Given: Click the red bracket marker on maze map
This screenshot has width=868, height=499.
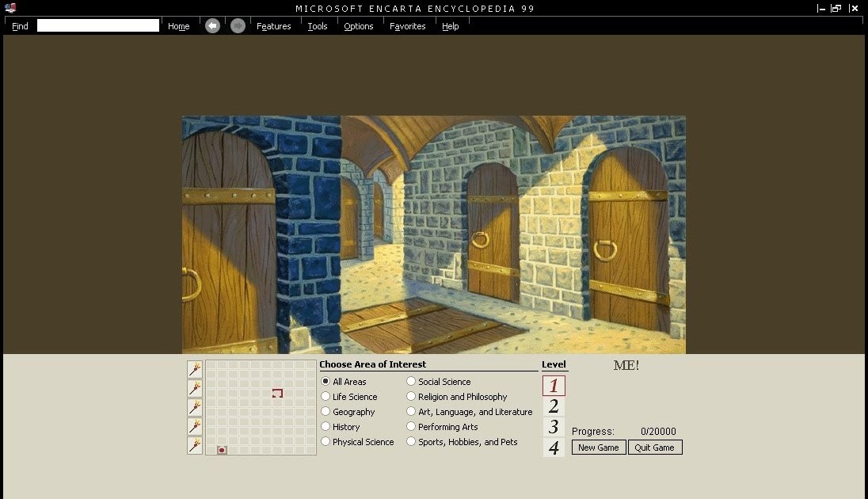Looking at the screenshot, I should tap(278, 393).
